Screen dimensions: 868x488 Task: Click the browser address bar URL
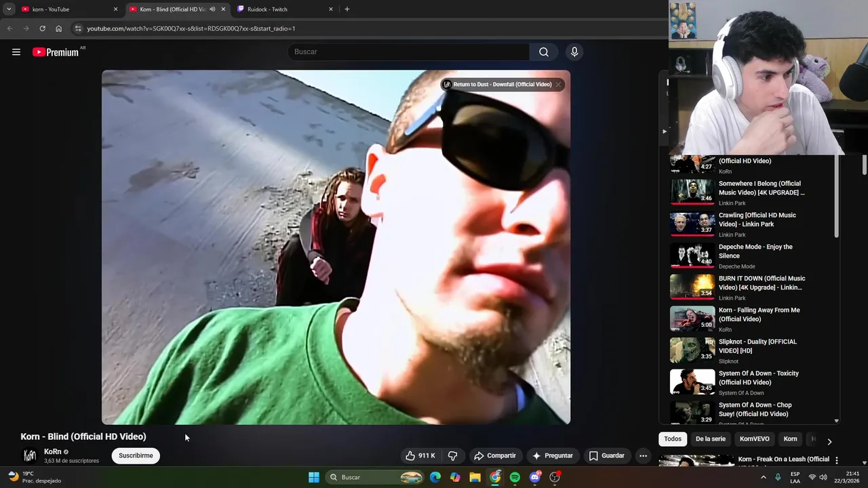pyautogui.click(x=191, y=28)
